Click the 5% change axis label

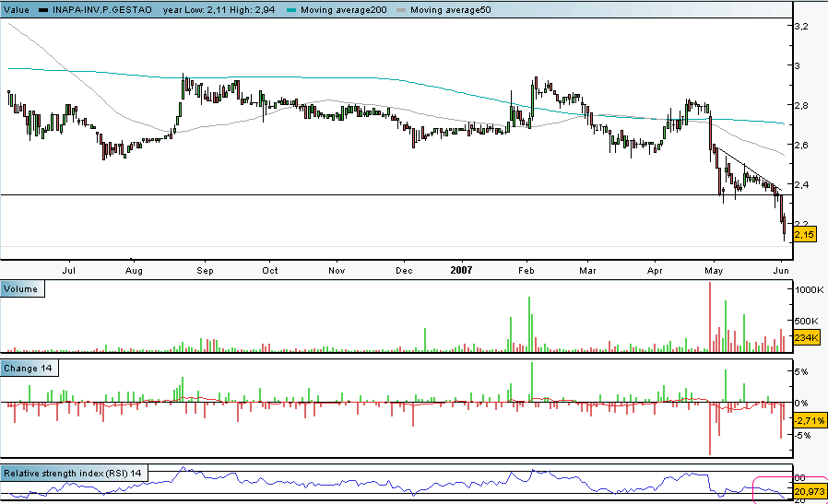click(x=801, y=371)
